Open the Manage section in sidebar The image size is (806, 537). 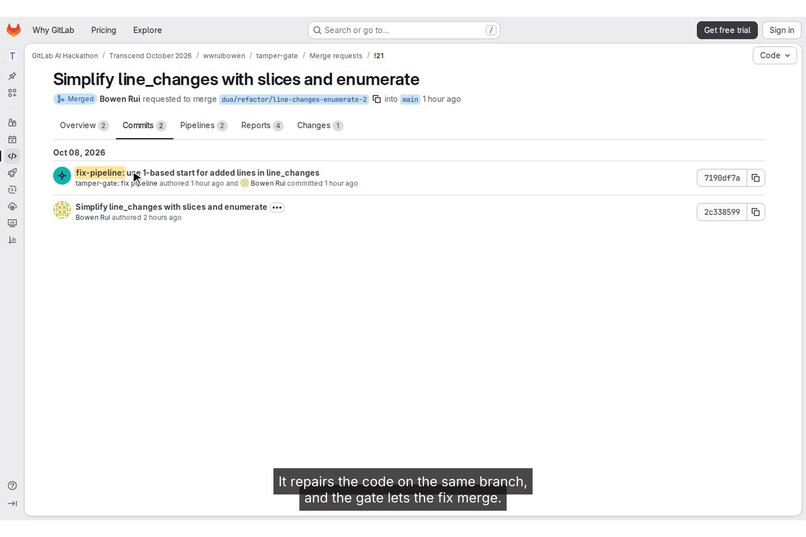[12, 122]
